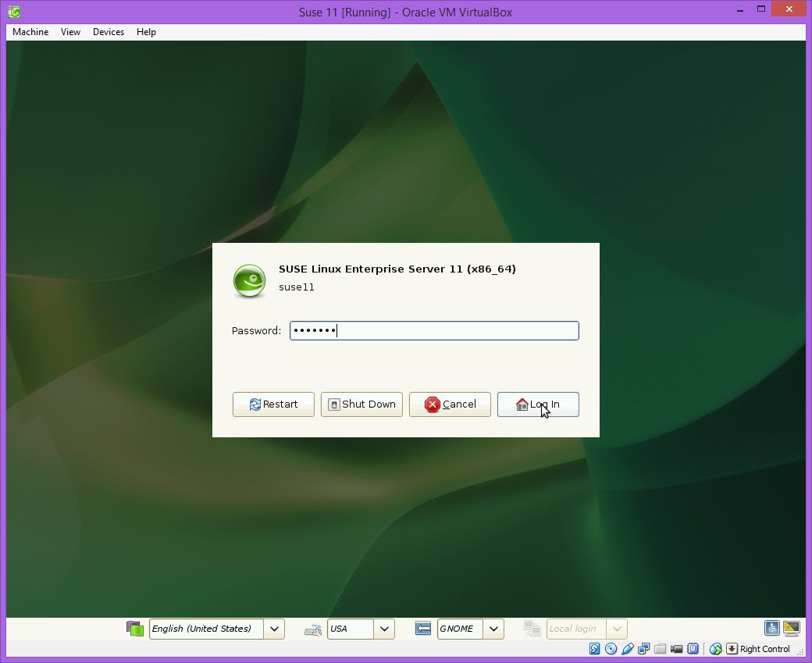Screen dimensions: 812x663
Task: Click the video capture indicator icon
Action: tap(676, 648)
